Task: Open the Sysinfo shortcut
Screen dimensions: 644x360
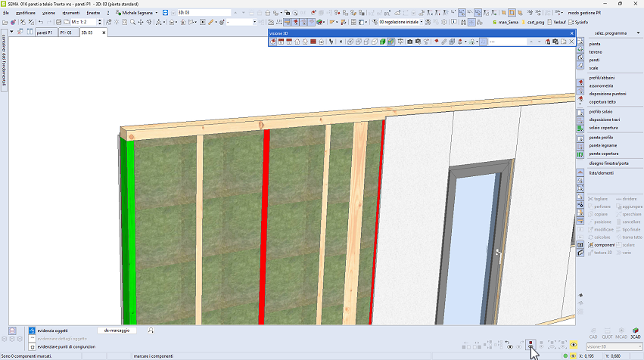Action: click(580, 23)
